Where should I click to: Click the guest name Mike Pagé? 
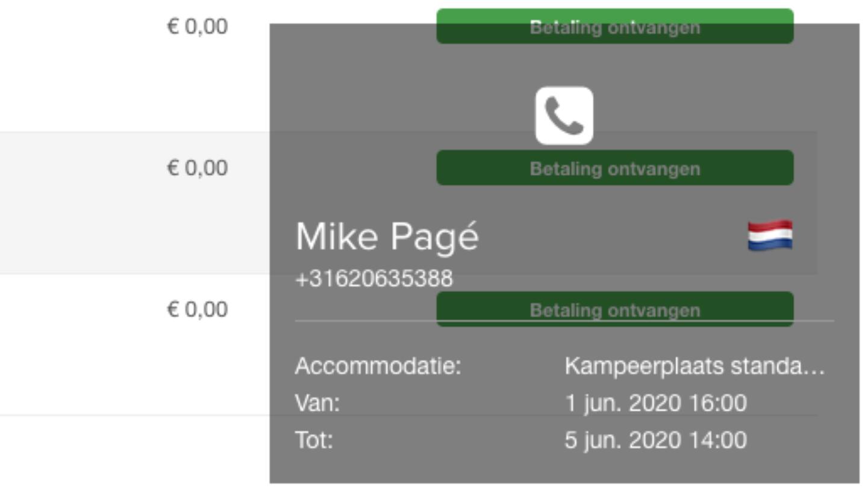[x=387, y=236]
